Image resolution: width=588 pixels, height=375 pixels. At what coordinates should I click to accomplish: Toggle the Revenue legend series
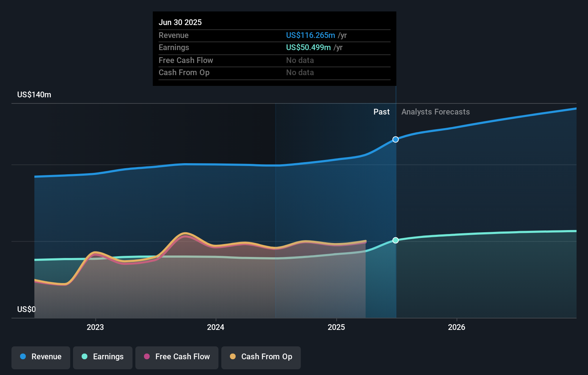(x=41, y=357)
